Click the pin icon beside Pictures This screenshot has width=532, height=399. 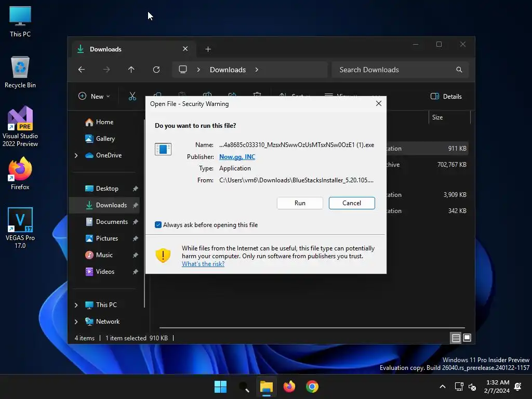pyautogui.click(x=136, y=238)
